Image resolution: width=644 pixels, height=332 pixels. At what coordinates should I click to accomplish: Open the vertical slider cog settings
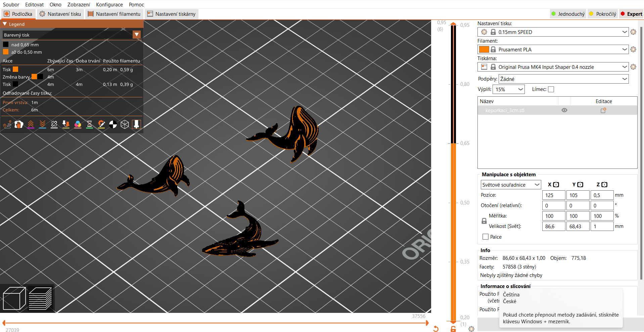(x=471, y=329)
